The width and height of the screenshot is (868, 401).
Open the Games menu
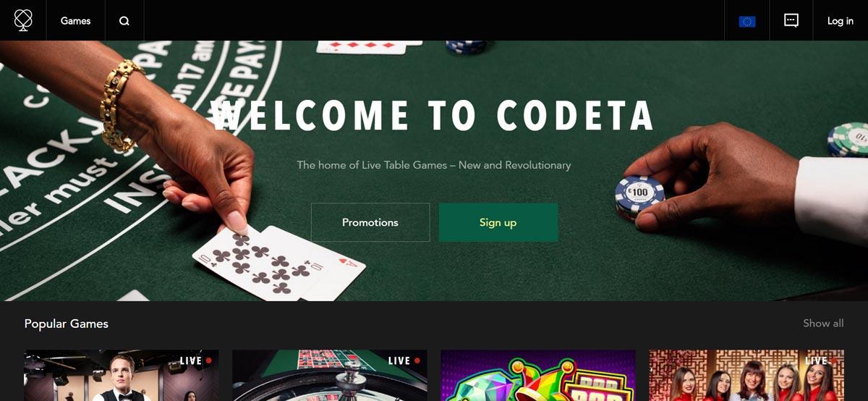76,21
